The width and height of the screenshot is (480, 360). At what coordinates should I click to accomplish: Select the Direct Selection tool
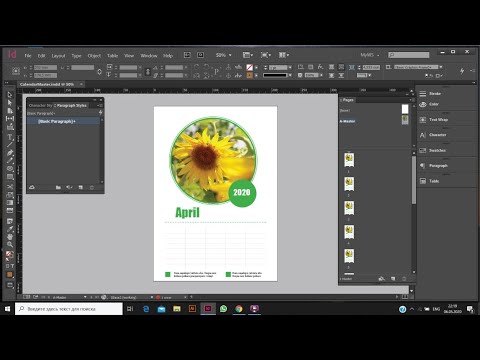click(x=10, y=103)
